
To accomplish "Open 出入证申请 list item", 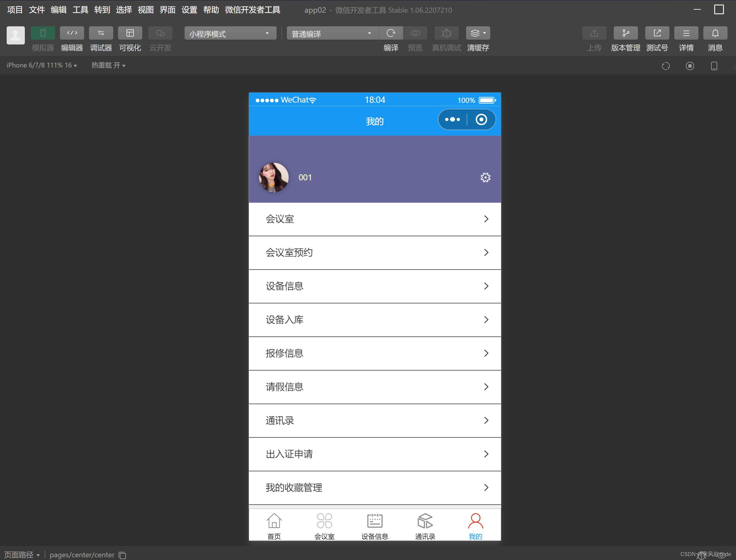I will (x=374, y=454).
